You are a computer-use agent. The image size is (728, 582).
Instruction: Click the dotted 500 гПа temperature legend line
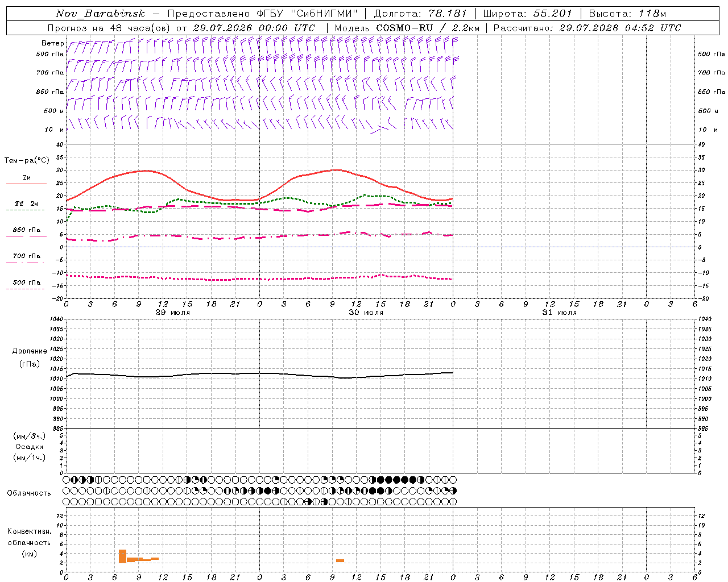click(25, 289)
